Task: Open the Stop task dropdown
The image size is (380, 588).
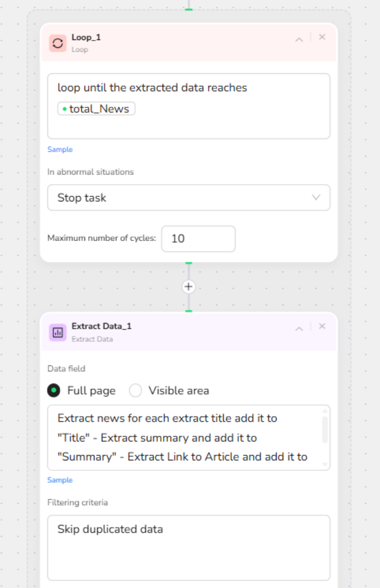Action: (x=188, y=198)
